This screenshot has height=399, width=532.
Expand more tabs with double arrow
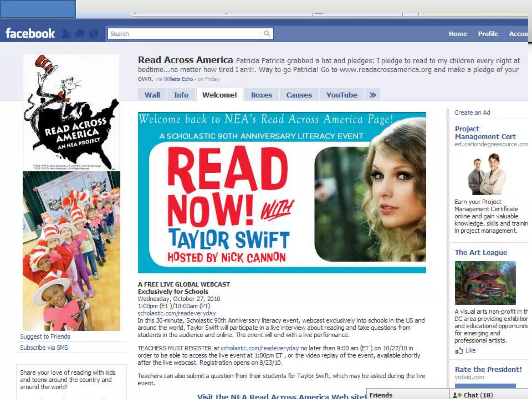coord(373,95)
